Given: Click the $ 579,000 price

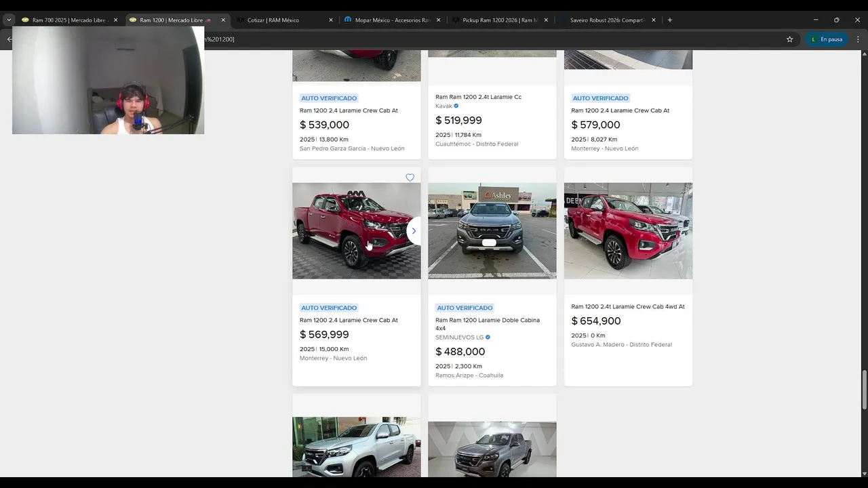Looking at the screenshot, I should (x=595, y=125).
